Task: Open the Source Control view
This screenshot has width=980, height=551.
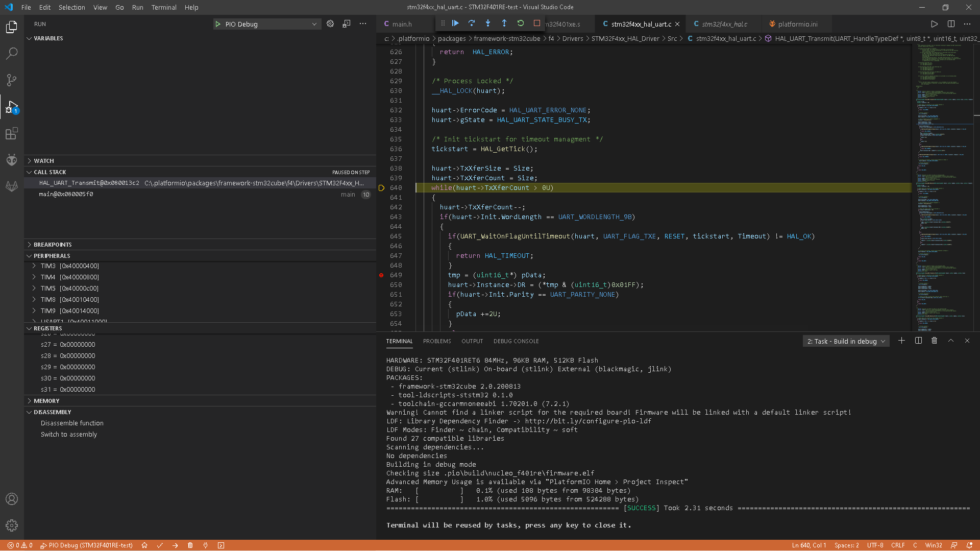Action: (x=12, y=80)
